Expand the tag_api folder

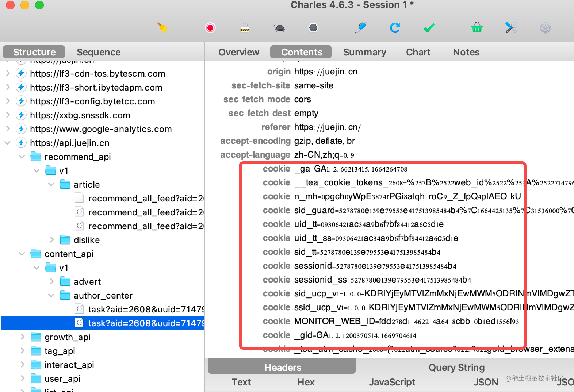coord(23,351)
